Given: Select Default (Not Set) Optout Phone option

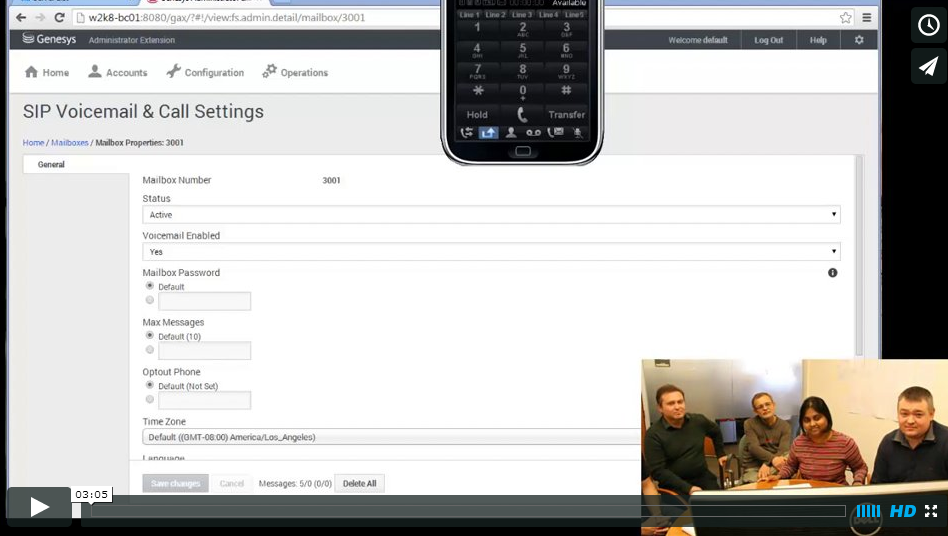Looking at the screenshot, I should click(x=150, y=385).
